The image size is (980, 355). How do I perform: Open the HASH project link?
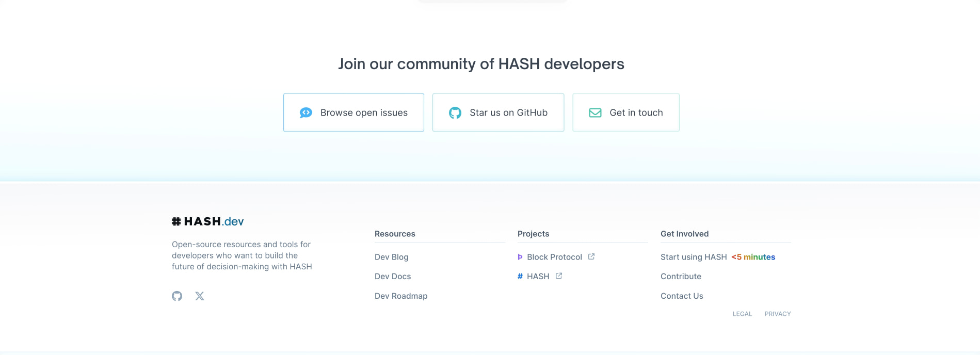point(538,277)
